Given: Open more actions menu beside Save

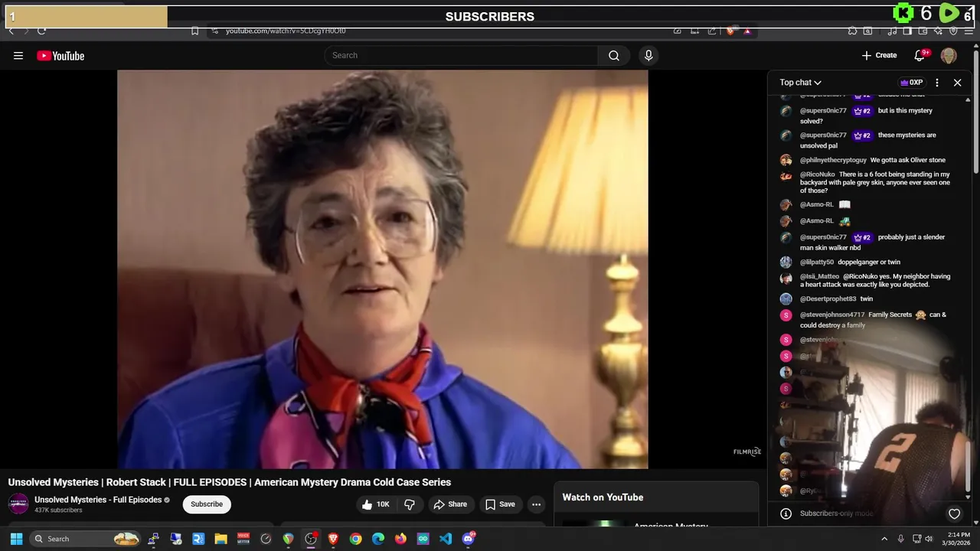Looking at the screenshot, I should 537,504.
